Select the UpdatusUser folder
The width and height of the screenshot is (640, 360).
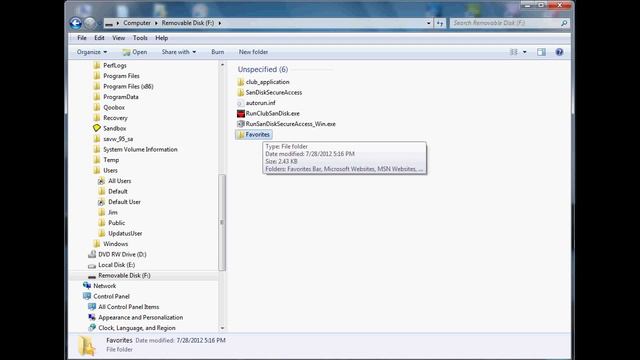(125, 233)
